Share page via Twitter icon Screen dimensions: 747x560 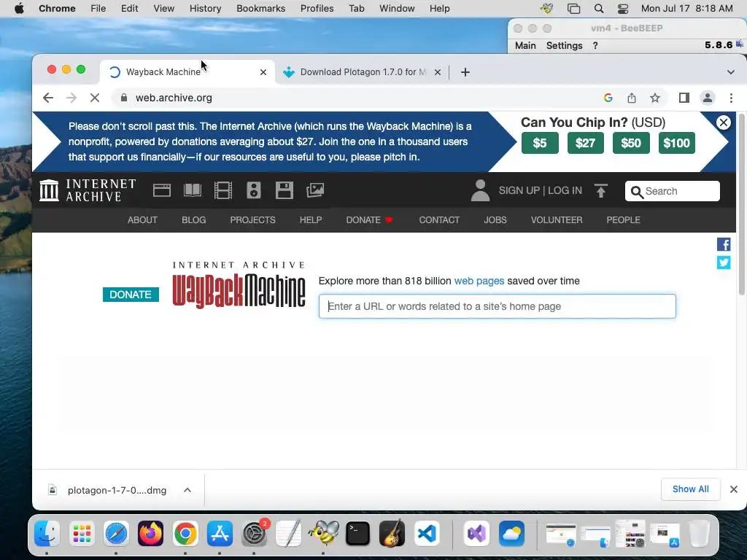click(x=724, y=262)
